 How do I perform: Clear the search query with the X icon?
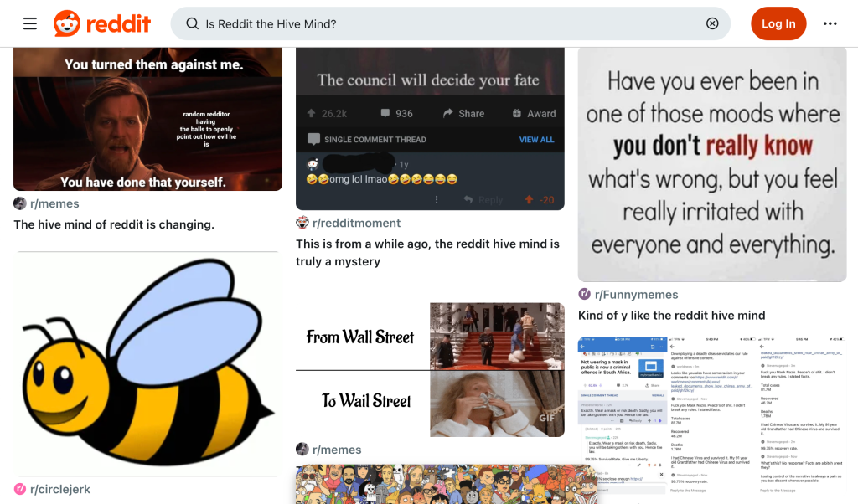pos(711,23)
